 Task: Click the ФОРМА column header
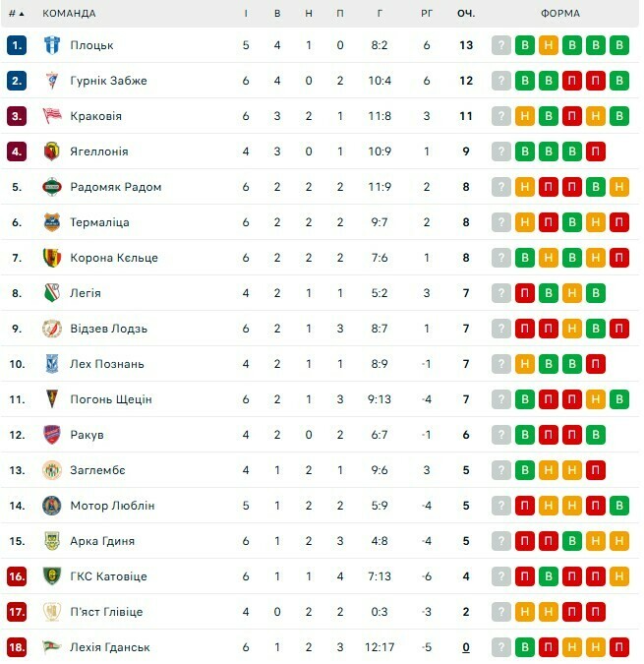click(x=560, y=14)
